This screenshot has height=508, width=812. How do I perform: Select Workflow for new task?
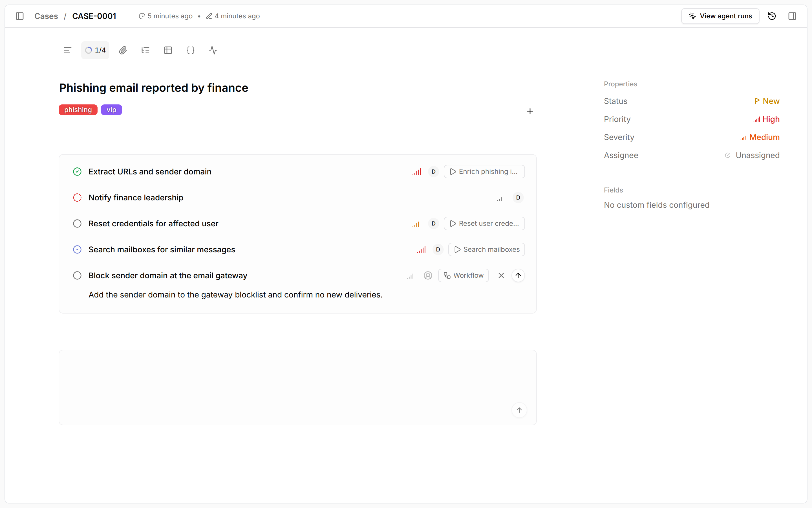tap(464, 275)
